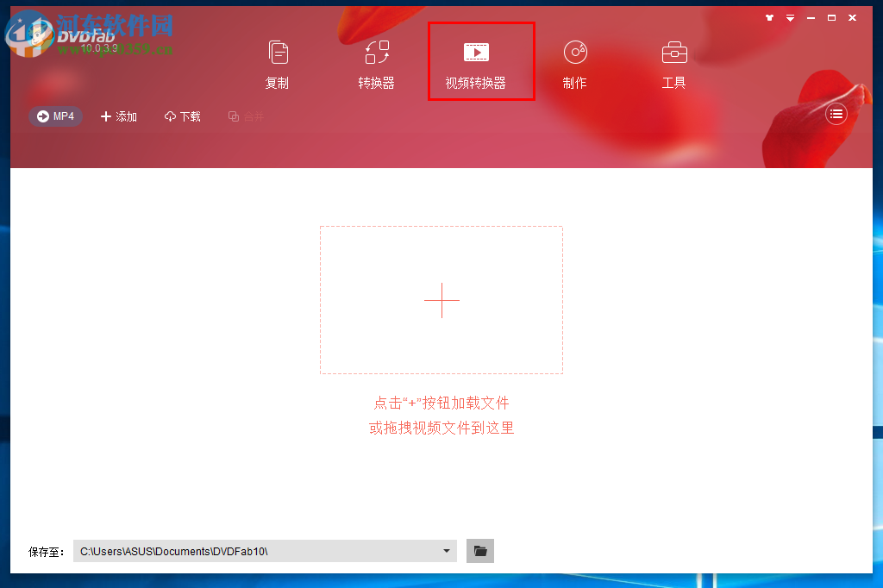Screen dimensions: 883x588
Task: Open the 工具 tools module
Action: pyautogui.click(x=673, y=60)
